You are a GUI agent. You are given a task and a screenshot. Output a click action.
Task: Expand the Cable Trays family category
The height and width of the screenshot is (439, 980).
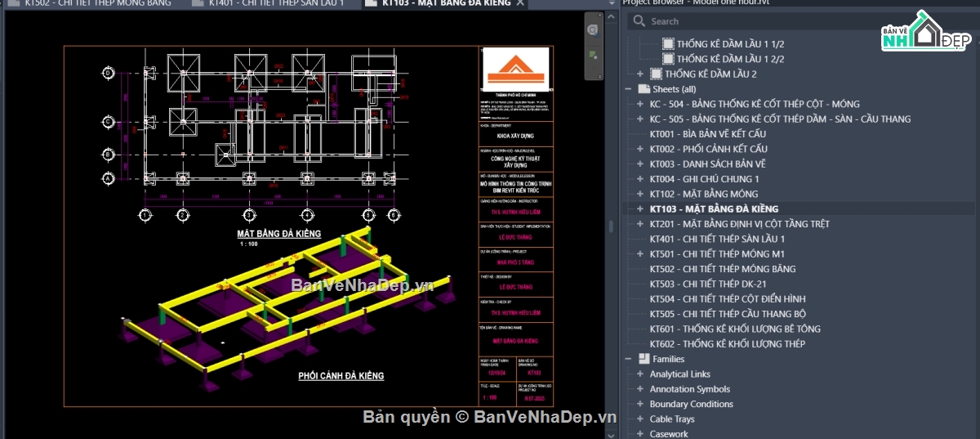640,419
